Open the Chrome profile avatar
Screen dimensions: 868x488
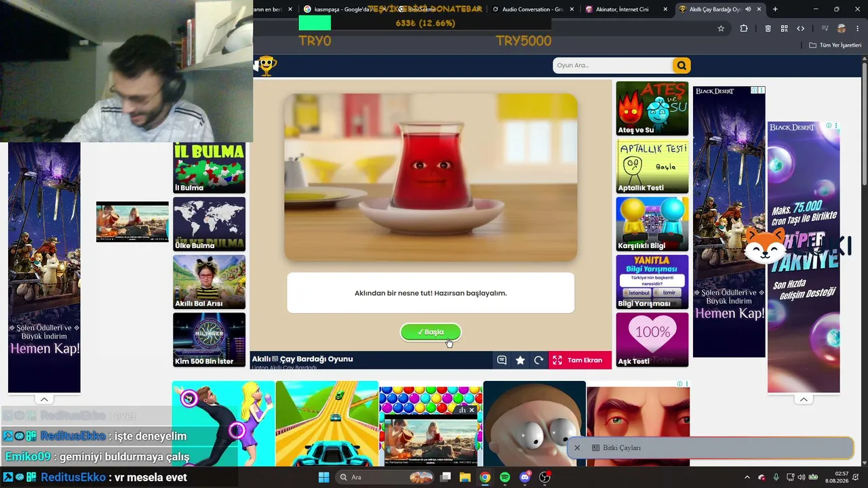[x=842, y=28]
